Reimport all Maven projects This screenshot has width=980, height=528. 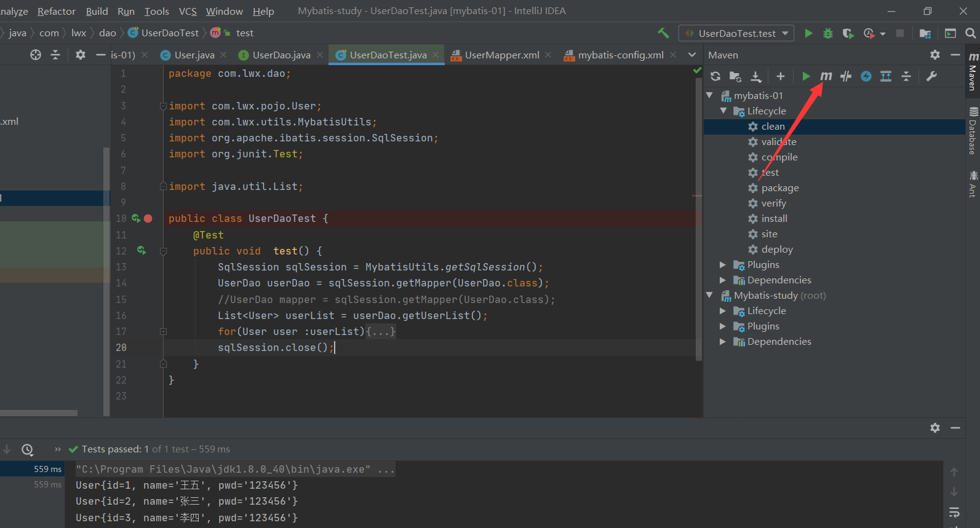(x=715, y=76)
